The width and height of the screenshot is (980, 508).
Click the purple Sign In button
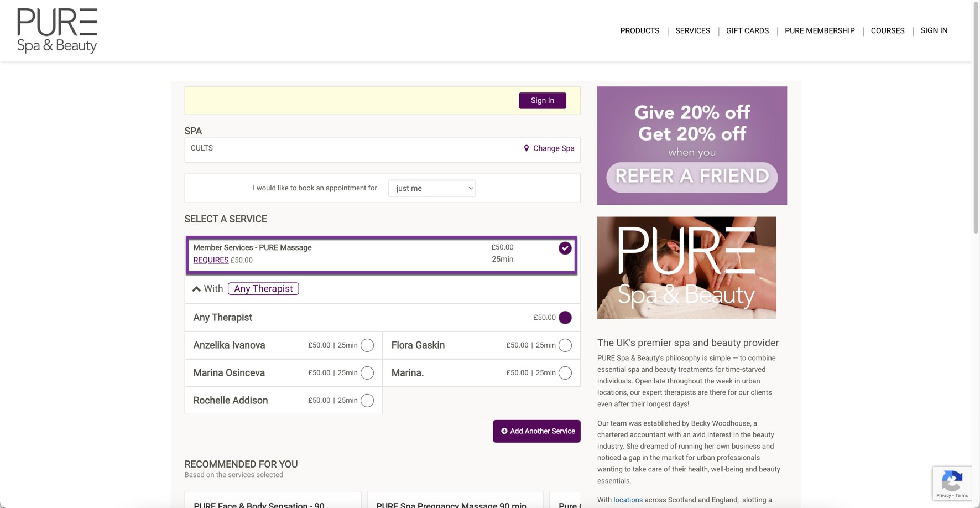542,101
